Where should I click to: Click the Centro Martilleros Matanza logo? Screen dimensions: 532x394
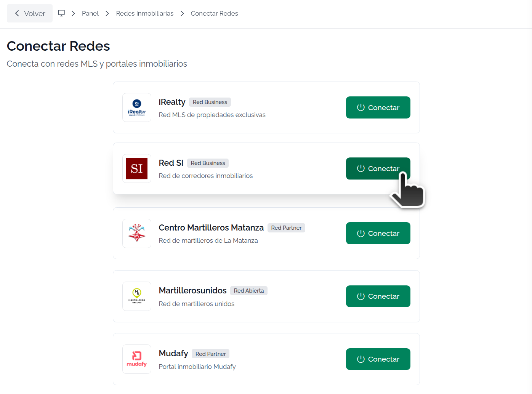point(137,233)
